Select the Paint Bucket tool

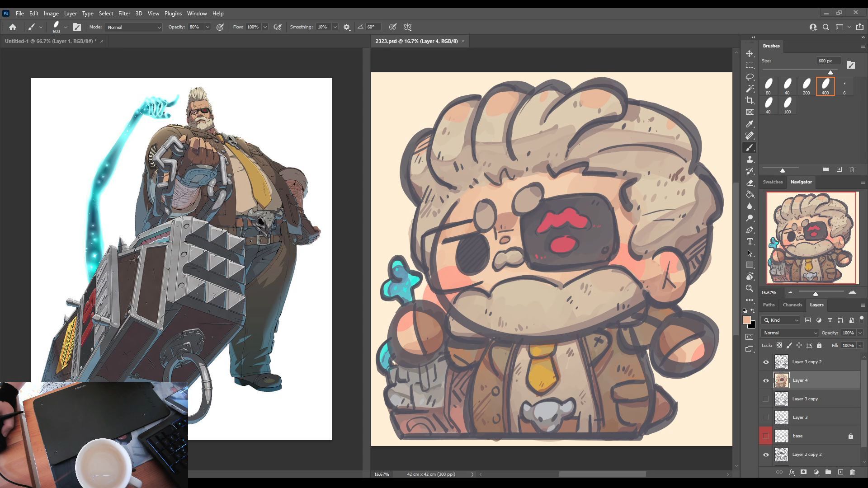(750, 195)
